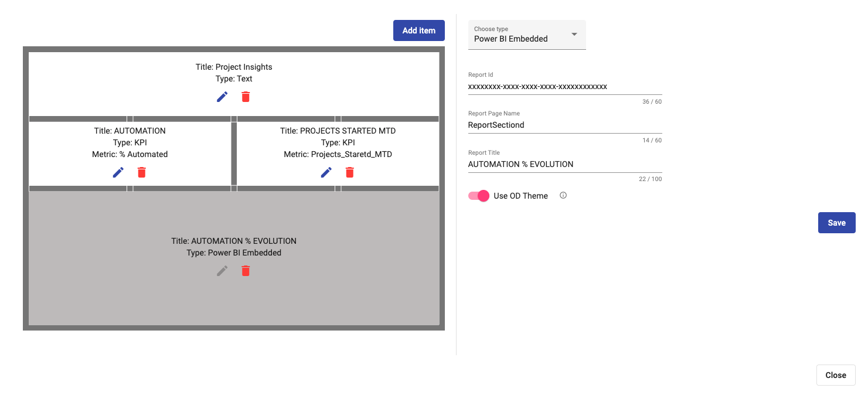Edit the Project Insights text item

pos(222,97)
